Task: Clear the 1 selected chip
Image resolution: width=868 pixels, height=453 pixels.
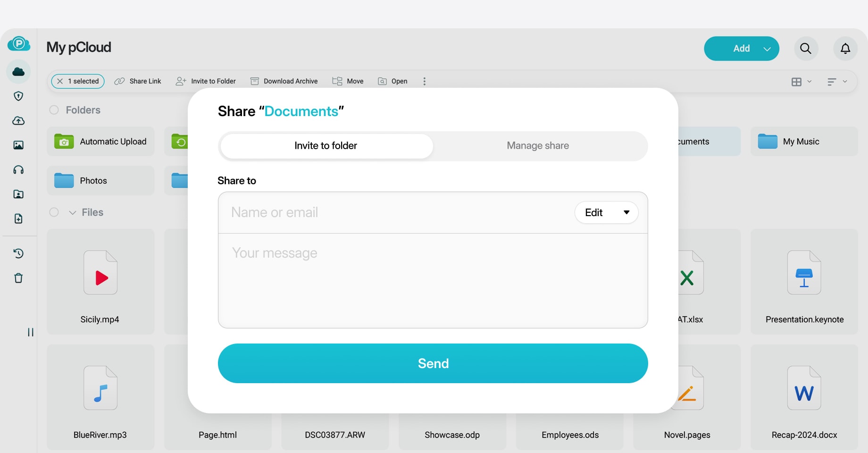Action: tap(60, 81)
